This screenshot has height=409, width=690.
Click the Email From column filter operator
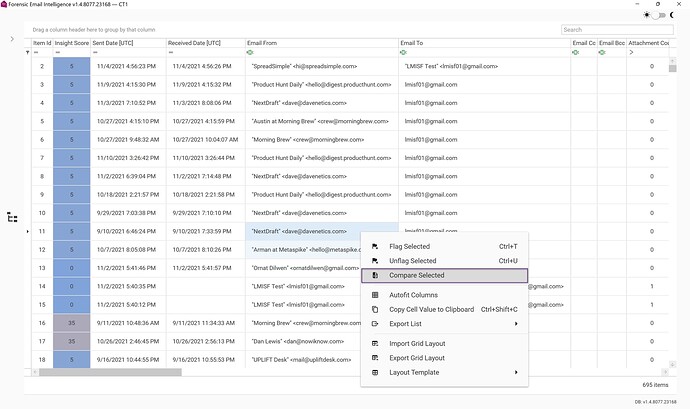click(251, 52)
